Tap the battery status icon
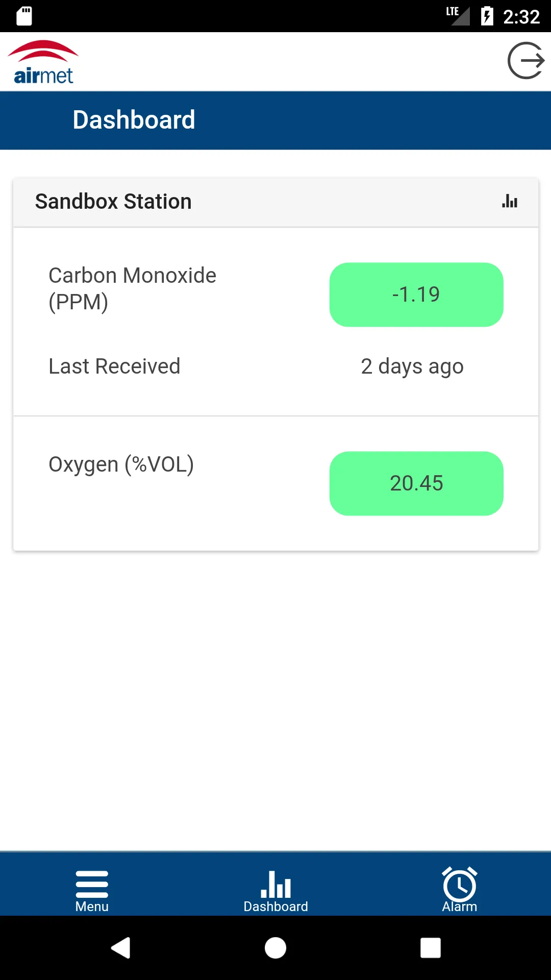The height and width of the screenshot is (980, 551). point(487,16)
